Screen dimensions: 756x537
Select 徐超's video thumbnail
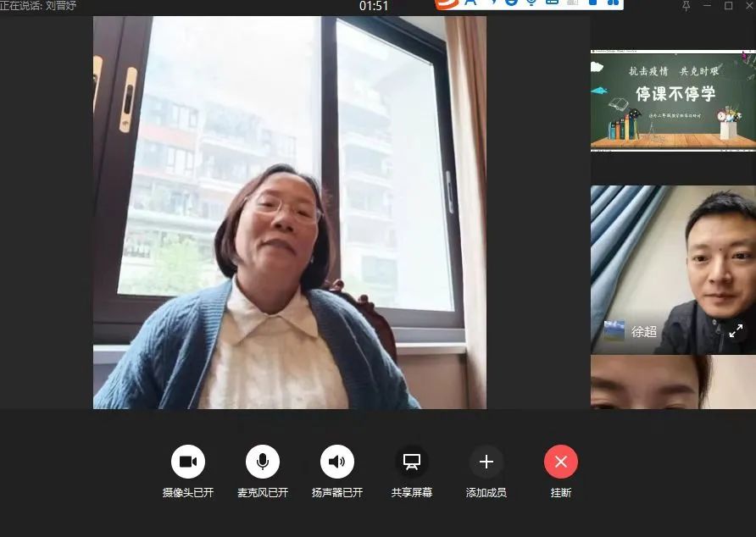tap(673, 270)
